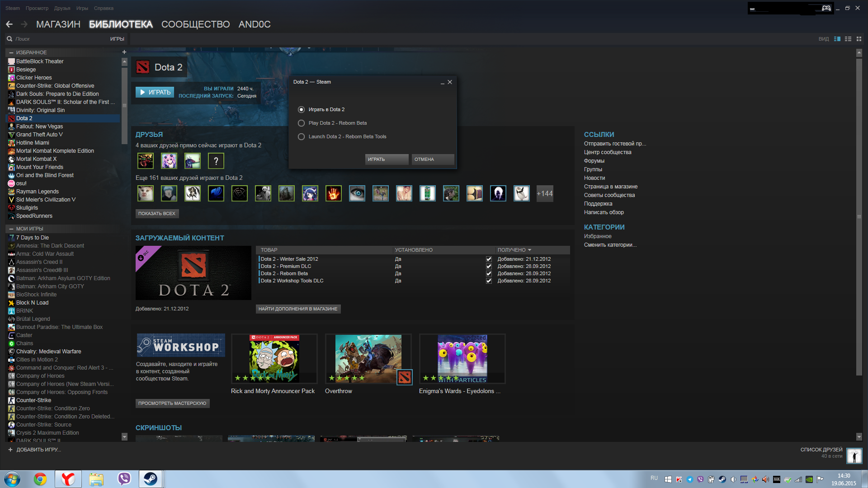Click Сменить категории link
The width and height of the screenshot is (868, 488).
(610, 245)
